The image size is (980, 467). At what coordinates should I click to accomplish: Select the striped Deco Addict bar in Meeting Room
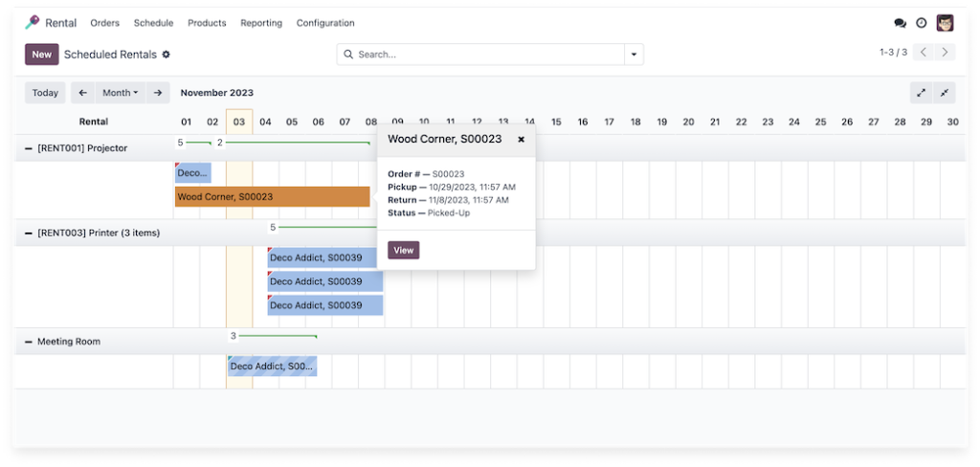(273, 367)
